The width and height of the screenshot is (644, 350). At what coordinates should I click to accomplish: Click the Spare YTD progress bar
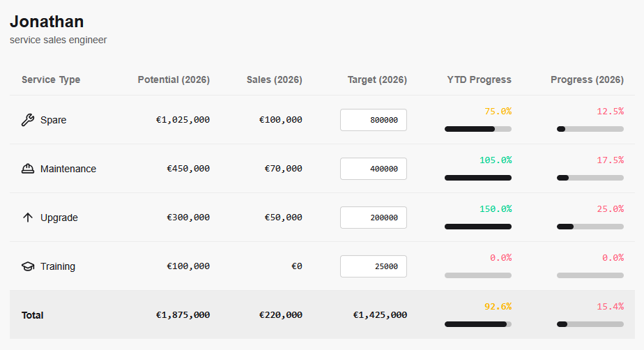point(478,129)
